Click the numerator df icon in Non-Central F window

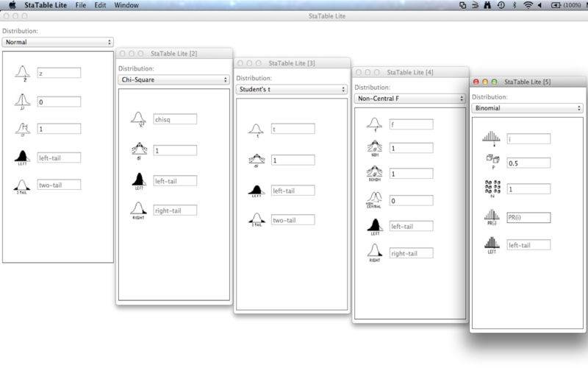(375, 149)
